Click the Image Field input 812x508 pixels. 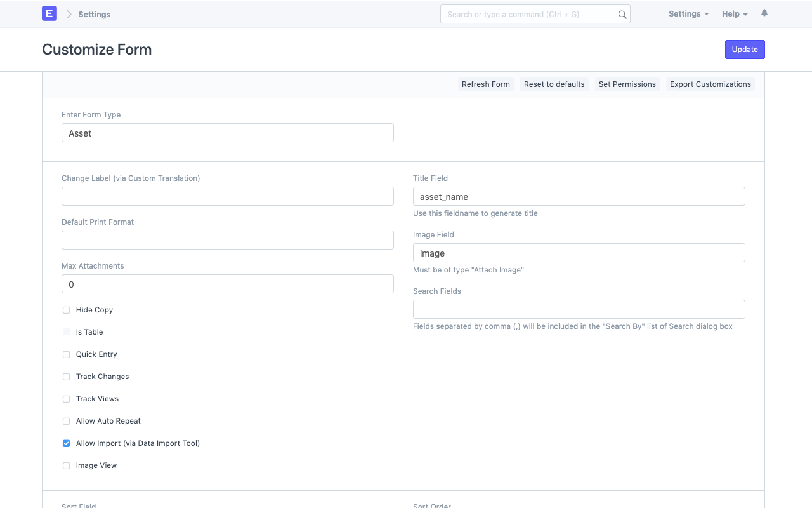point(579,253)
